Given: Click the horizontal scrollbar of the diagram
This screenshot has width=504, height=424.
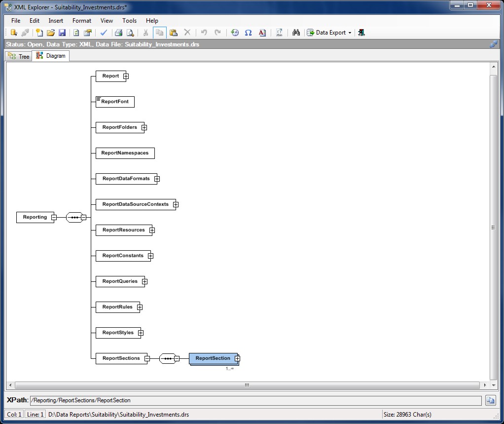Looking at the screenshot, I should pos(247,385).
